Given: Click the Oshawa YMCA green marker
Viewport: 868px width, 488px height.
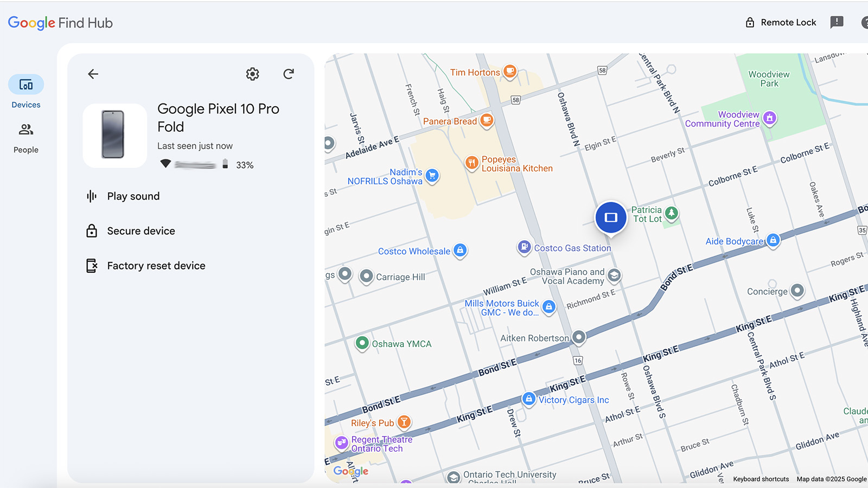Looking at the screenshot, I should click(362, 343).
